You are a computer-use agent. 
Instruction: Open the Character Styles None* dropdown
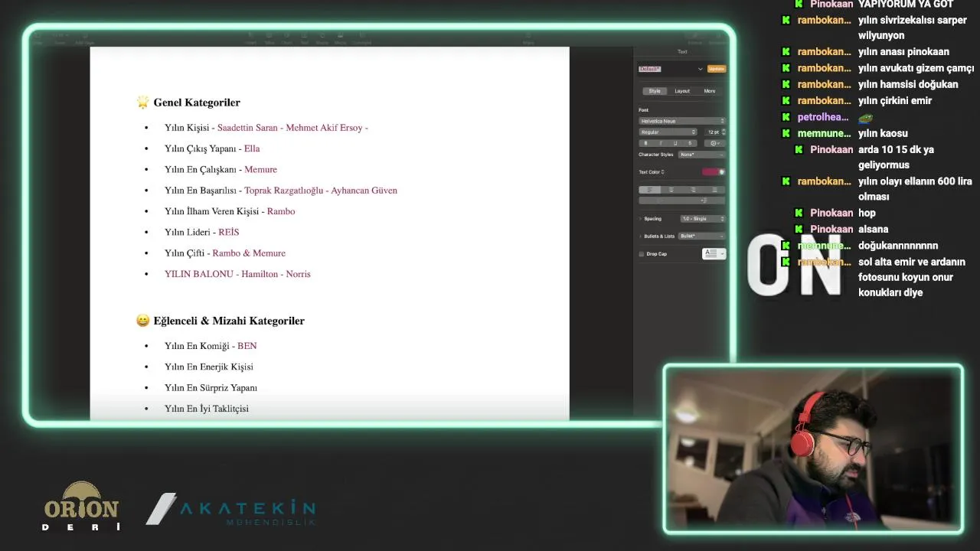(x=701, y=155)
